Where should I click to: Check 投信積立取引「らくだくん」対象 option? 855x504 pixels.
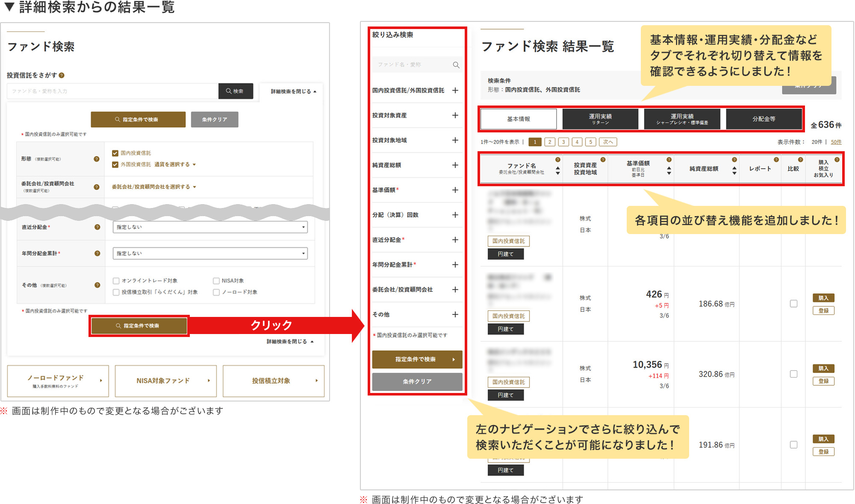tap(116, 292)
